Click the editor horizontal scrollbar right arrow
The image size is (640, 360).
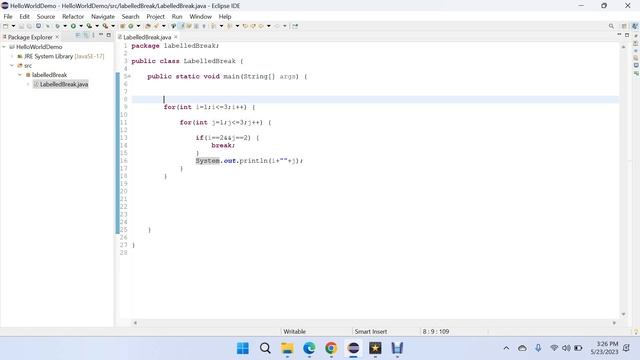(614, 323)
